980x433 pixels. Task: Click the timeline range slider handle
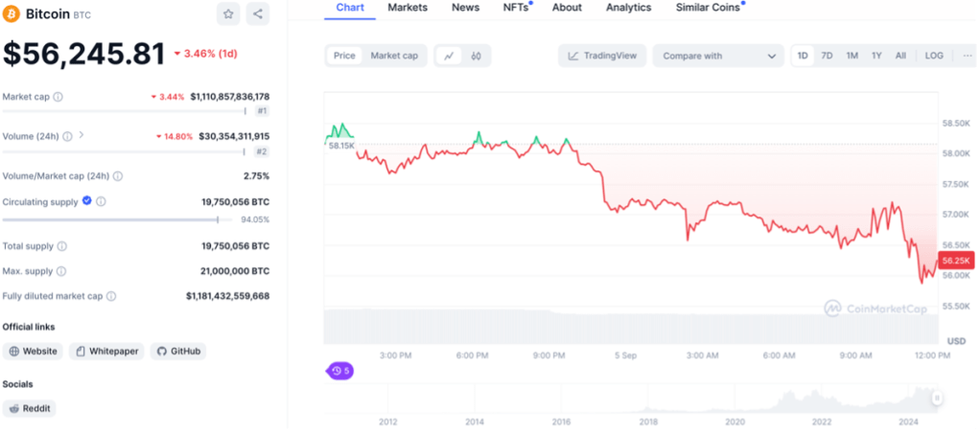[x=937, y=399]
